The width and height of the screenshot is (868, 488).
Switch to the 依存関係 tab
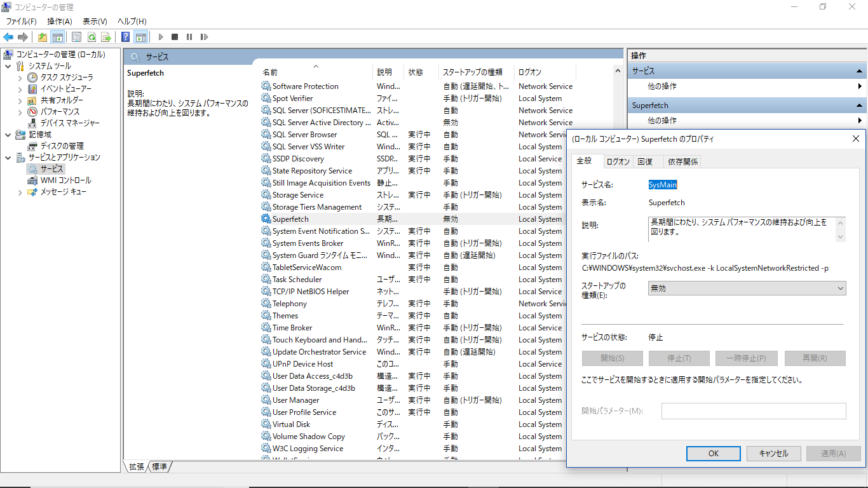(683, 161)
